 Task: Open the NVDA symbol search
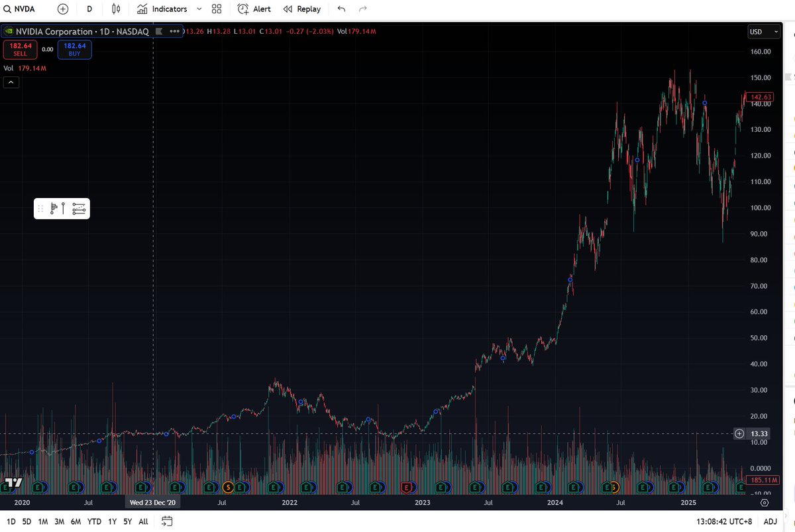point(19,9)
